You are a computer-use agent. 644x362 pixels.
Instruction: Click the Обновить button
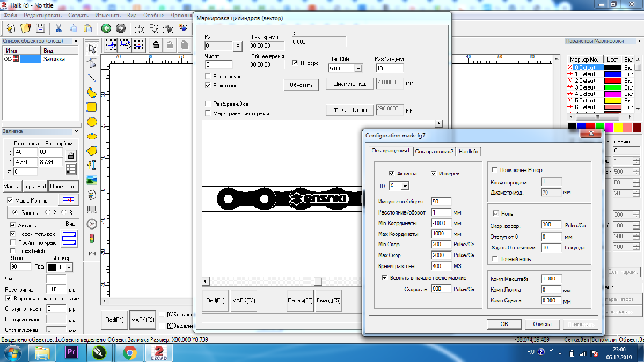[301, 85]
